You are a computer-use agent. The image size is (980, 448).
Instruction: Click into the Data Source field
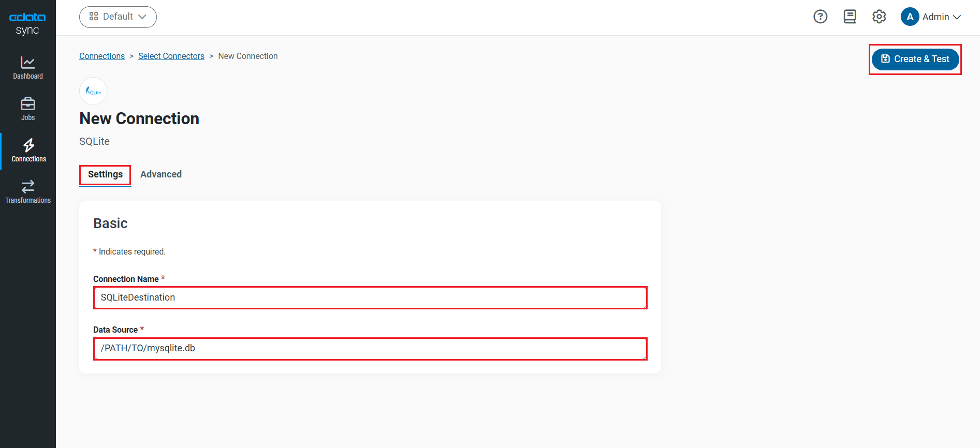[x=370, y=348]
